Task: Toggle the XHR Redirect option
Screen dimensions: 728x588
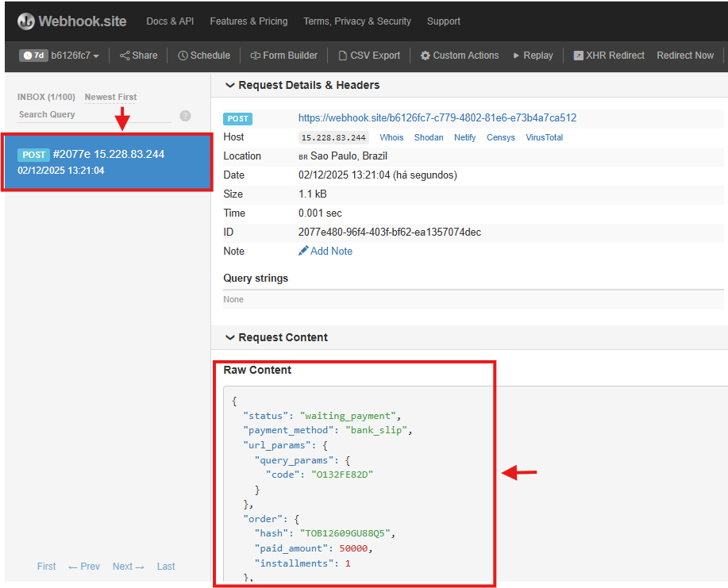Action: point(609,56)
